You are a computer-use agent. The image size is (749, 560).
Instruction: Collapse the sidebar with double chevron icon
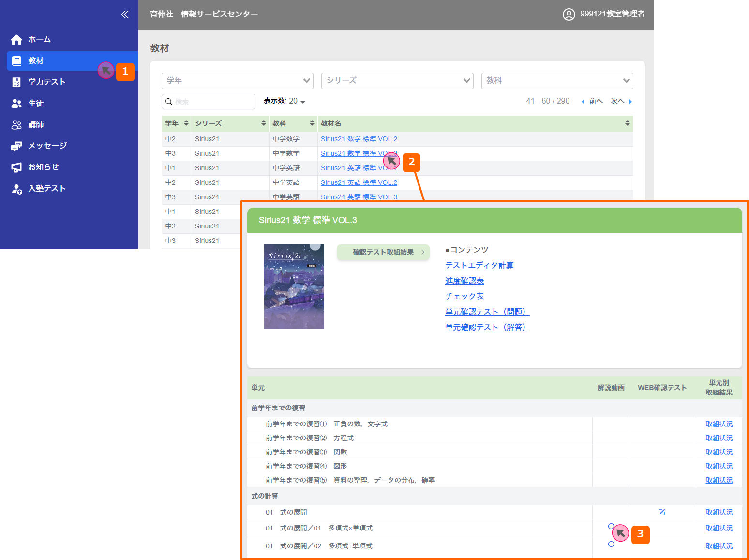[x=125, y=15]
